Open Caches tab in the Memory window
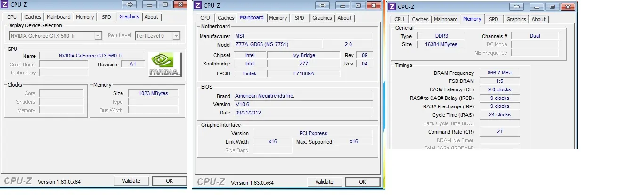The image size is (644, 195). point(420,19)
